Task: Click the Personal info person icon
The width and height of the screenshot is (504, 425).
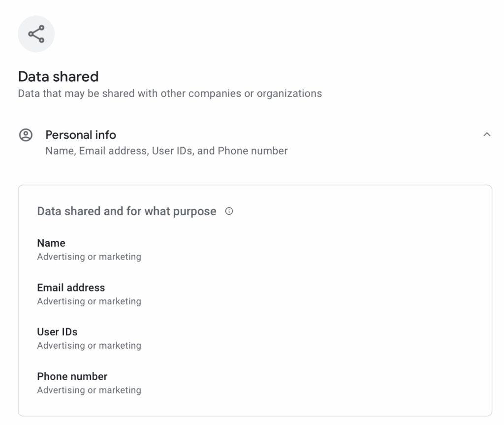Action: click(x=25, y=135)
